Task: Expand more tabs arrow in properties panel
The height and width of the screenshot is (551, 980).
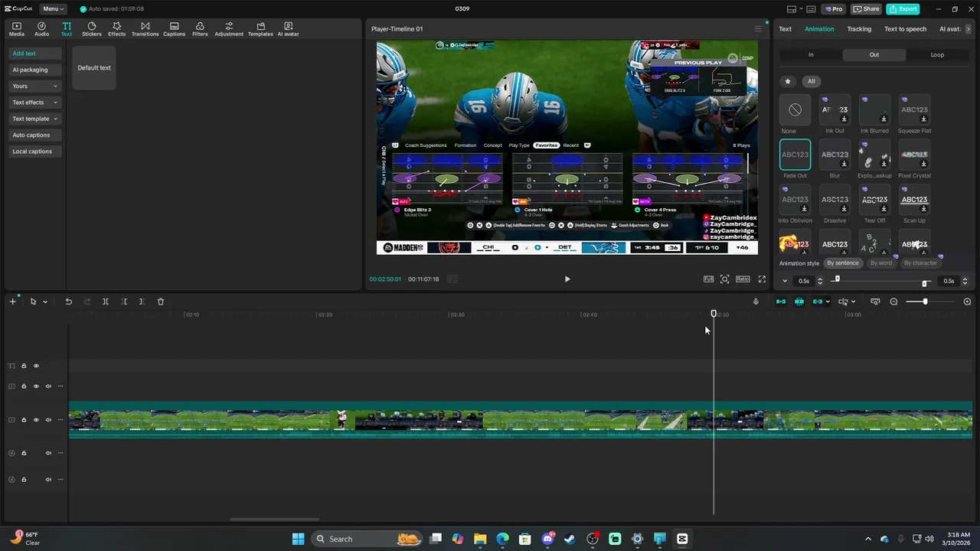Action: (x=969, y=29)
